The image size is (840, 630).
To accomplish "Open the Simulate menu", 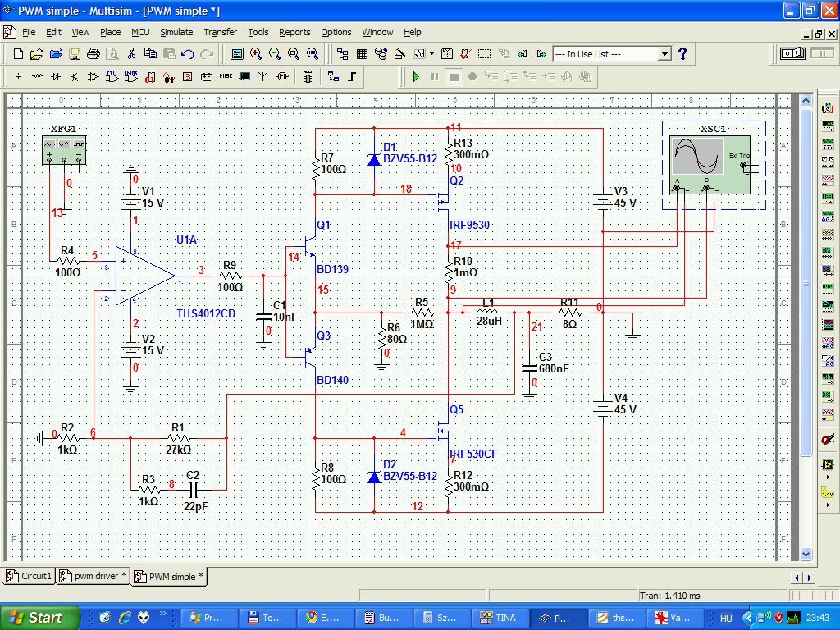I will [x=176, y=32].
